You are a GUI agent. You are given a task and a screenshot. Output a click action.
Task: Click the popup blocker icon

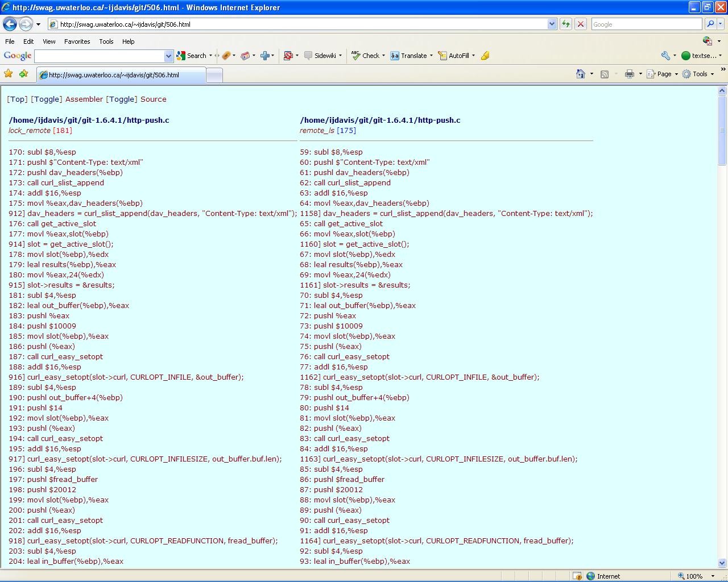(x=288, y=56)
